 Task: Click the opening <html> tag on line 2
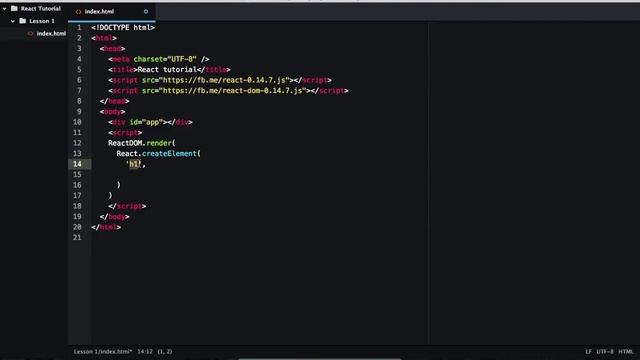pyautogui.click(x=104, y=38)
